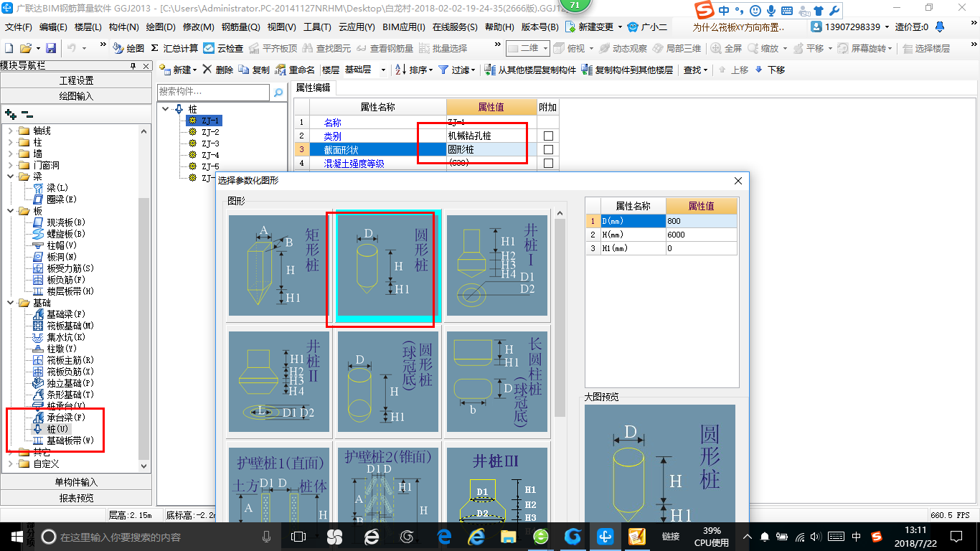This screenshot has width=980, height=551.
Task: Open the 绘图 drawing tool
Action: 129,48
